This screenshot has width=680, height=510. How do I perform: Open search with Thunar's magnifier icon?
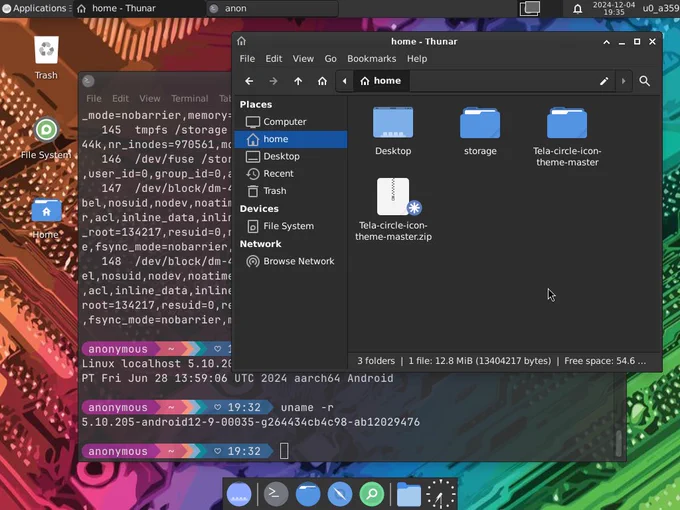[644, 81]
